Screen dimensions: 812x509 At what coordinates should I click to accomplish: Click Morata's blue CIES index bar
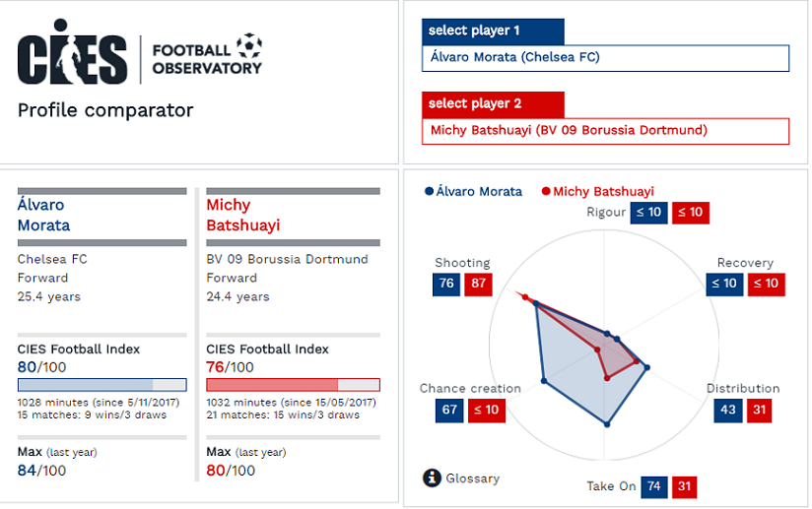[x=102, y=385]
